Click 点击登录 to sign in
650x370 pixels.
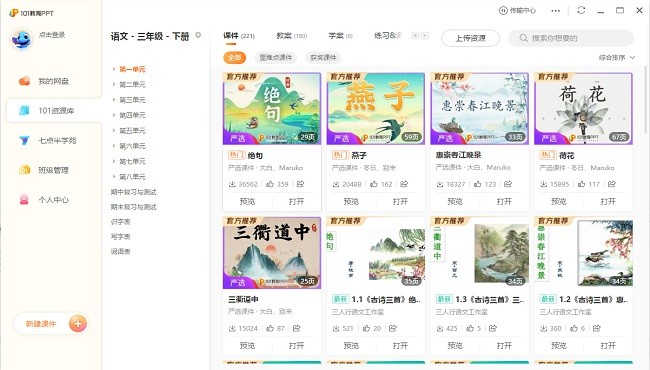point(52,35)
